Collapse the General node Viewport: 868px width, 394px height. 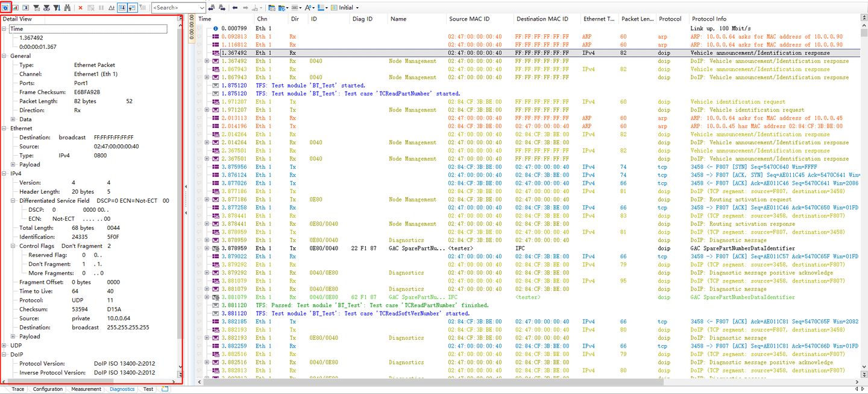(x=5, y=56)
